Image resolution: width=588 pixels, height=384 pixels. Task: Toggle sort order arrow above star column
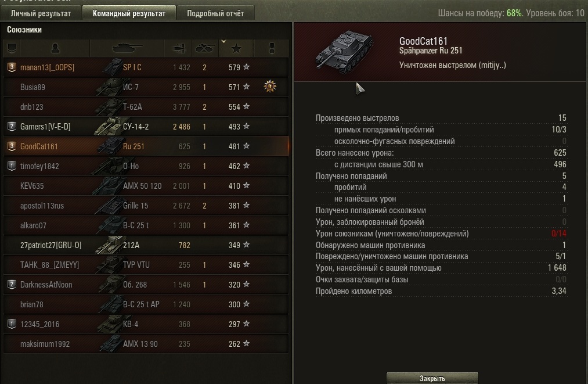click(223, 41)
